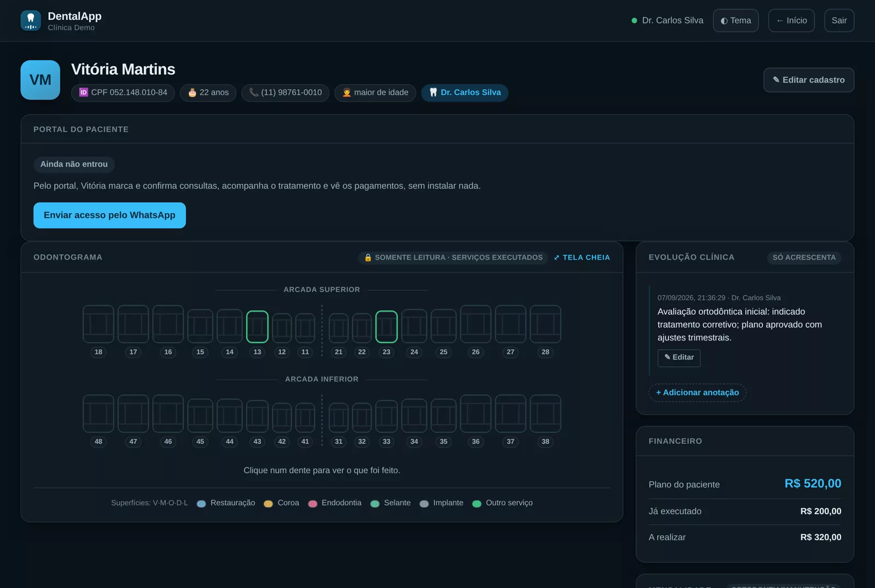Select tooth 11 in the upper arch
Viewport: 875px width, 588px height.
click(x=305, y=328)
